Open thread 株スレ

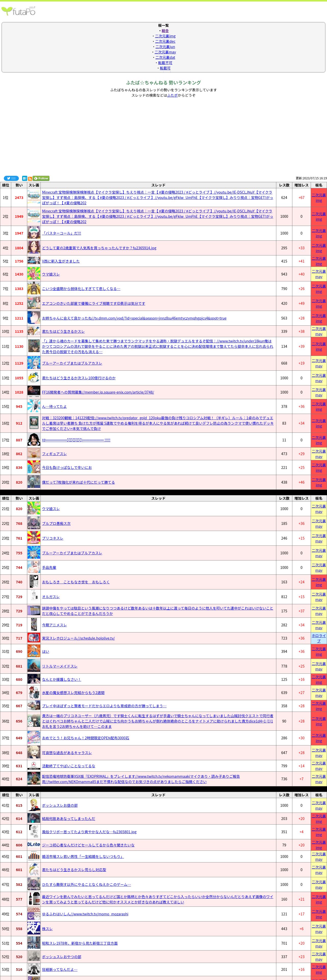tap(47, 929)
